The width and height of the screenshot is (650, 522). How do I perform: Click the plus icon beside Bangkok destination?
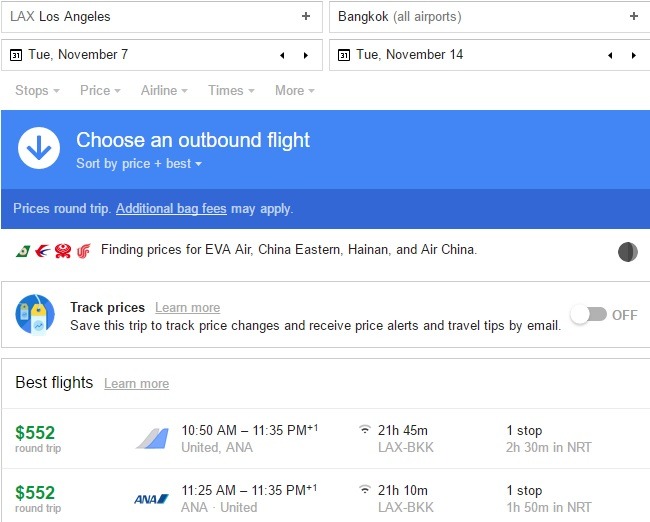[x=634, y=16]
